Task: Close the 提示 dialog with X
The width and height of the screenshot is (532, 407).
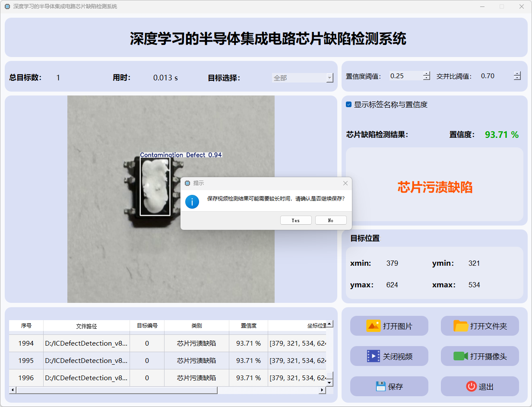Action: [x=345, y=183]
